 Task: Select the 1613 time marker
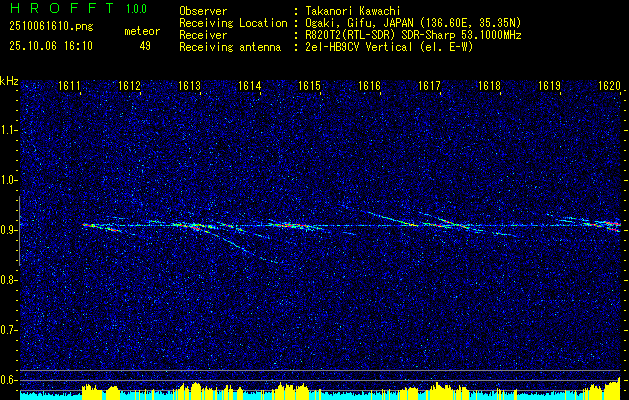tap(190, 87)
